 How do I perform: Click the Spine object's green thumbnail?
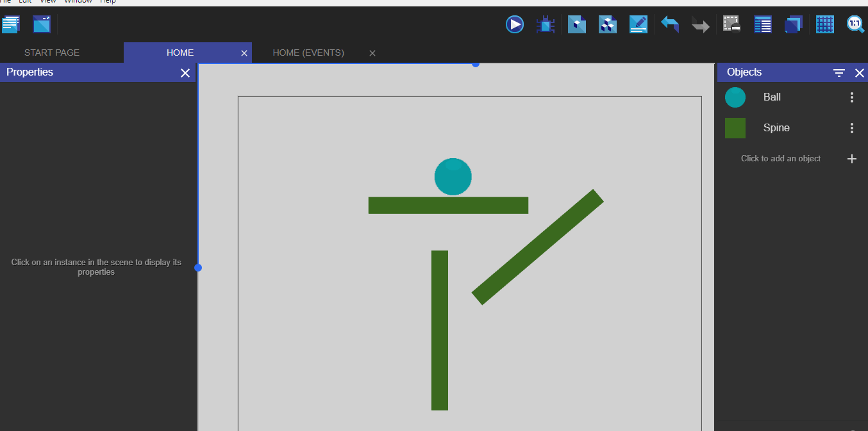(735, 127)
